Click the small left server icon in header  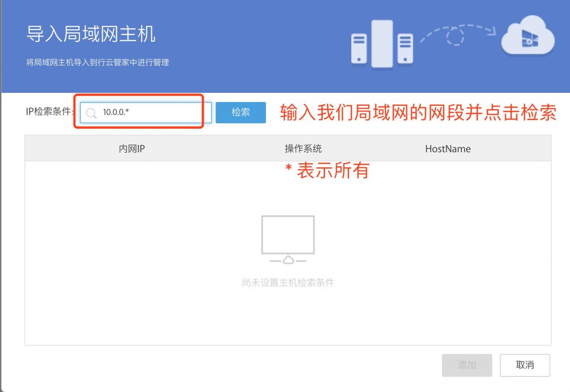pos(359,48)
